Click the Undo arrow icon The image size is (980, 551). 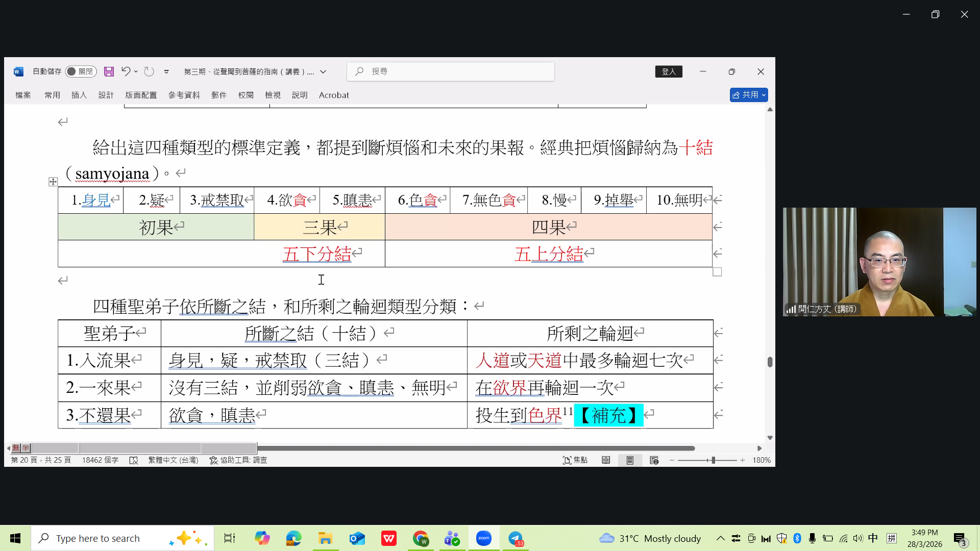tap(126, 71)
